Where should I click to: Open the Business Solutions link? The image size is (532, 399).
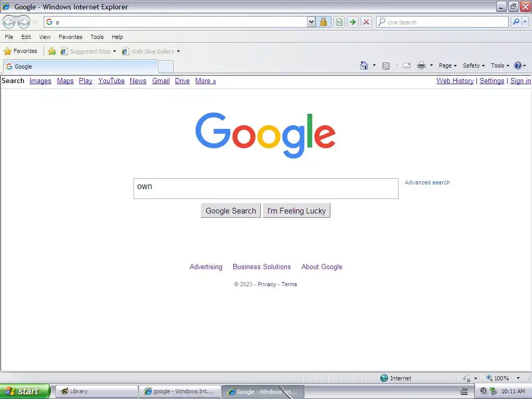pos(262,267)
